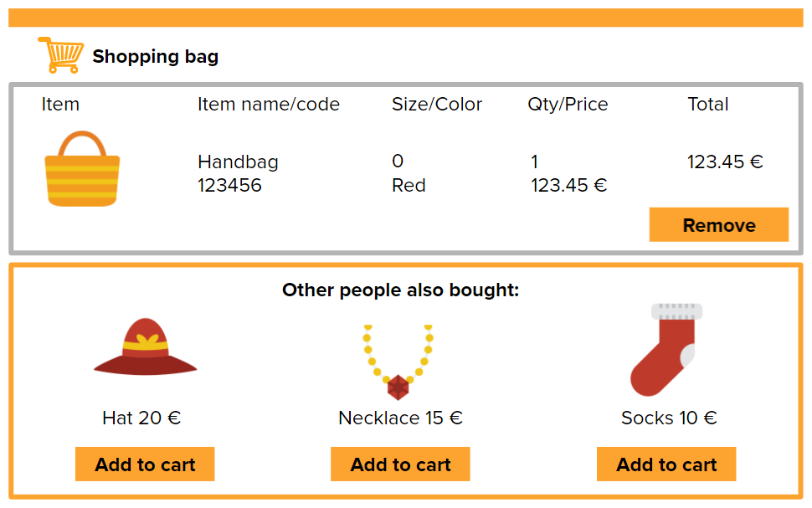
Task: Add the Socks to the cart
Action: coord(666,464)
